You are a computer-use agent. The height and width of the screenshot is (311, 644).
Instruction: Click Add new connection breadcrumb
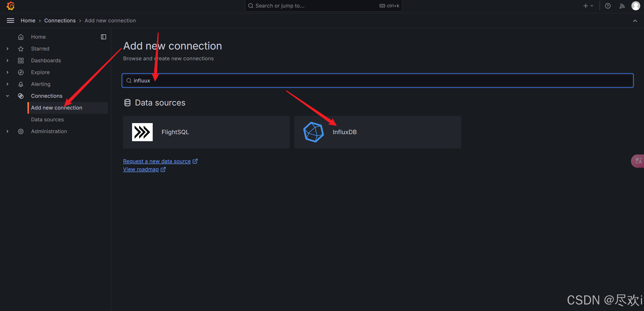[x=110, y=21]
